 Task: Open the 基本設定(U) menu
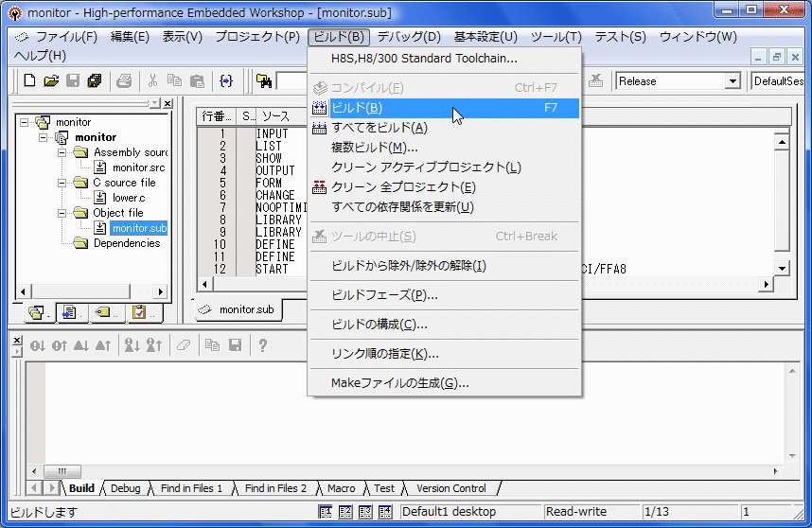tap(485, 37)
